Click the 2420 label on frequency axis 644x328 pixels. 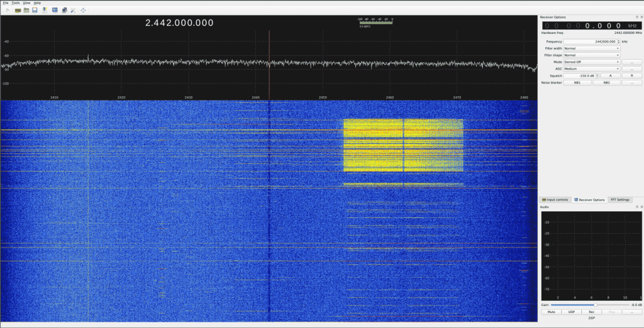click(121, 97)
